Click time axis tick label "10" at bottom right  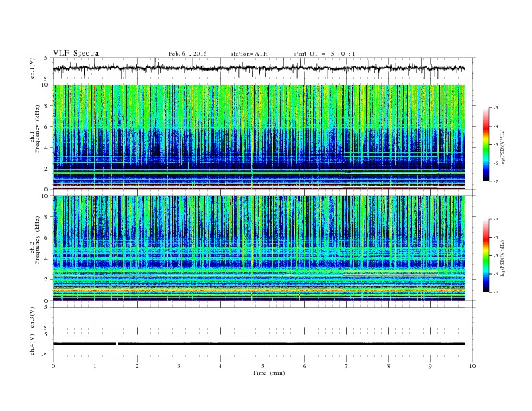[x=472, y=366]
